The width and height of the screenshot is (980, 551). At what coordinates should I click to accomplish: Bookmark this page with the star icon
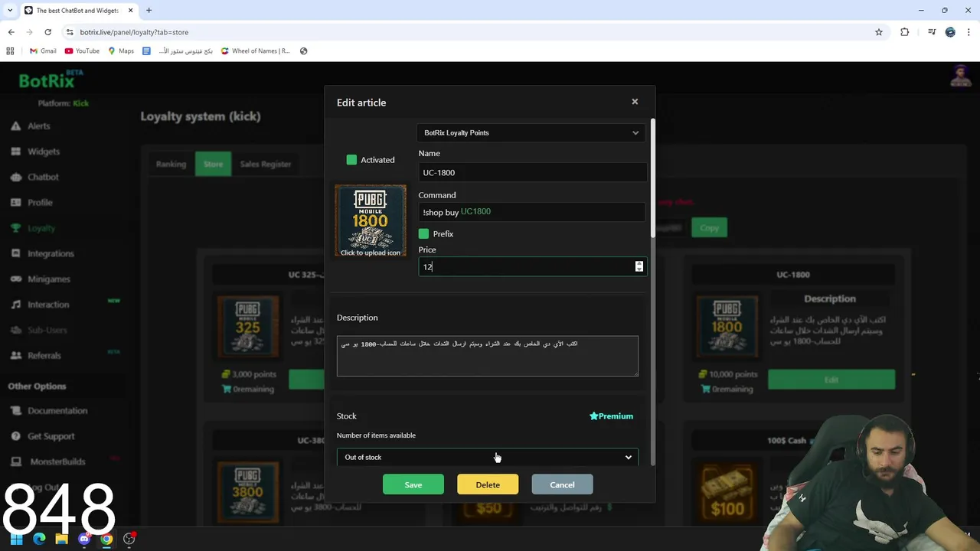879,32
